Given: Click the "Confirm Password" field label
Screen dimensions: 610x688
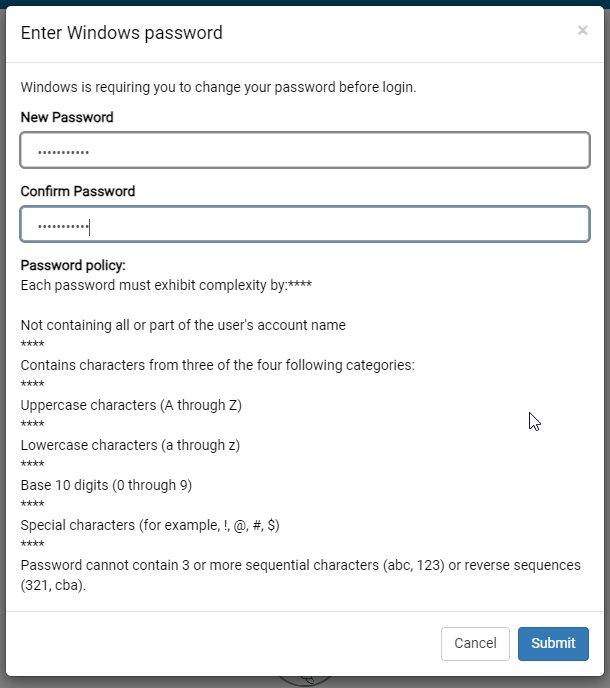Looking at the screenshot, I should (x=78, y=191).
